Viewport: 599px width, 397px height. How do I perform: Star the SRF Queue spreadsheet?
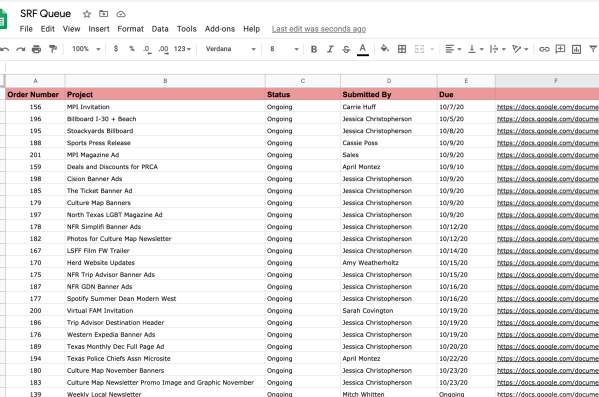pos(87,14)
